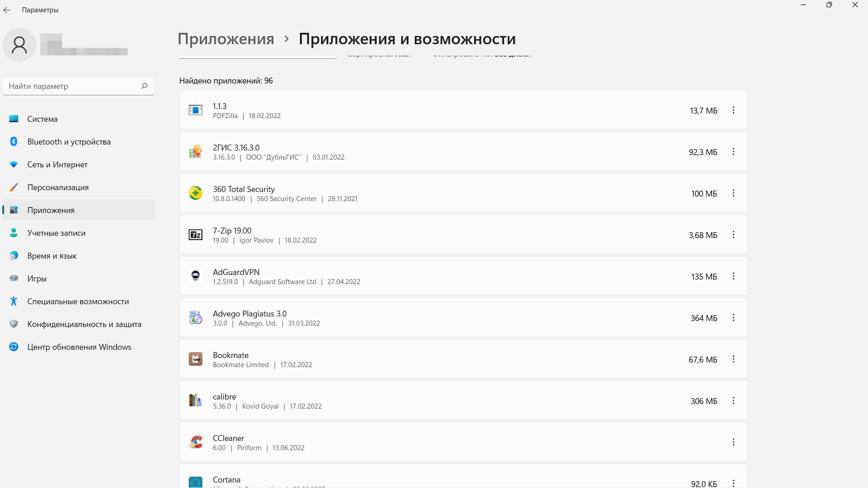
Task: Click the 2ГИС app icon
Action: (x=196, y=151)
